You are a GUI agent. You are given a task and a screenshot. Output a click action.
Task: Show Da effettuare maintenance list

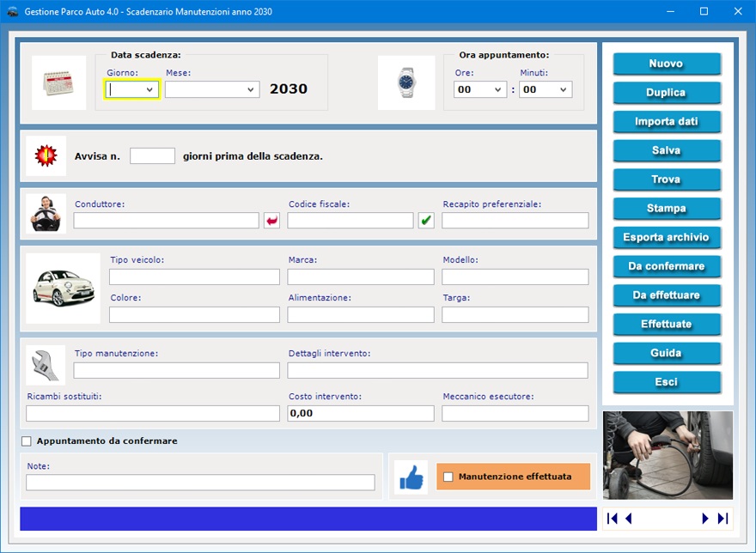pyautogui.click(x=667, y=295)
